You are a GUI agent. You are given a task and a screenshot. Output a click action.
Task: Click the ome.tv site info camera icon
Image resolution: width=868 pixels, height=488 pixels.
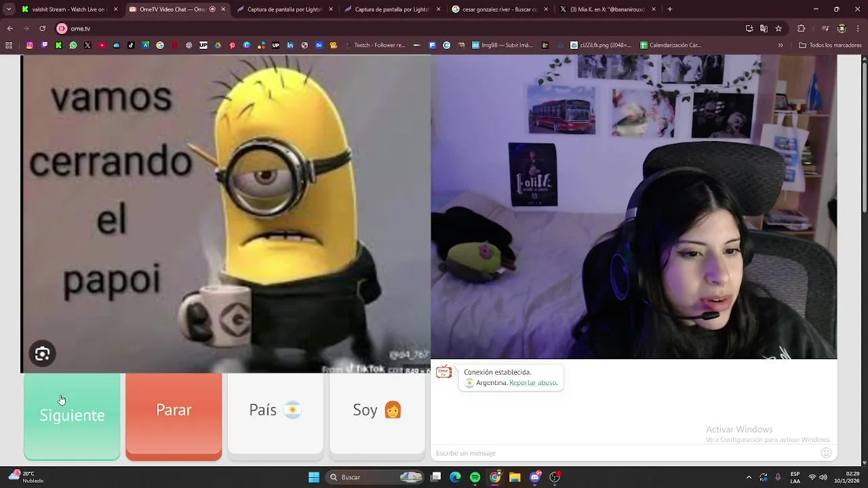click(x=62, y=28)
